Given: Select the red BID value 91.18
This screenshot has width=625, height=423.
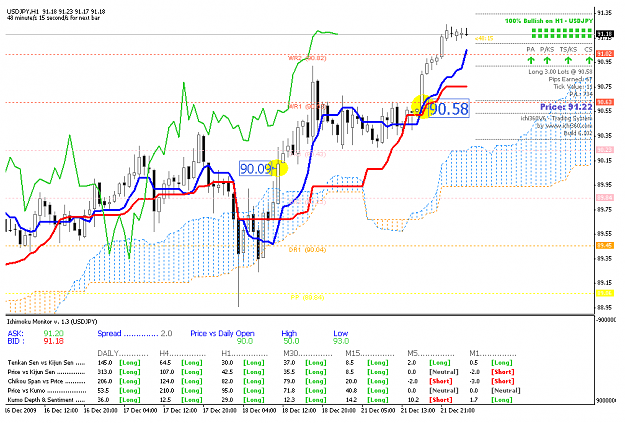Looking at the screenshot, I should pyautogui.click(x=53, y=341).
